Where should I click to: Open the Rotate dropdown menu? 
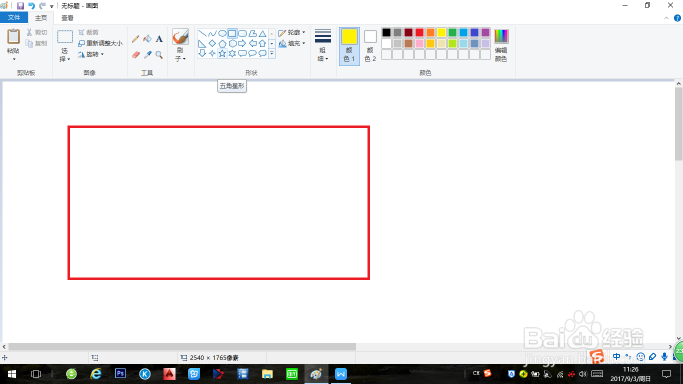point(91,54)
